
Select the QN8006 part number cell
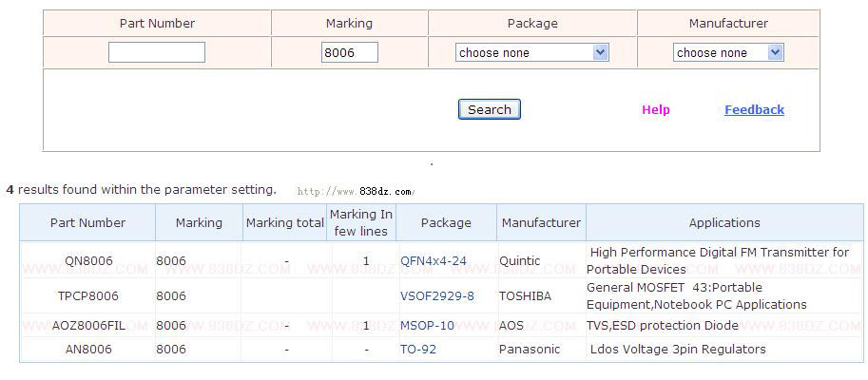pos(87,260)
